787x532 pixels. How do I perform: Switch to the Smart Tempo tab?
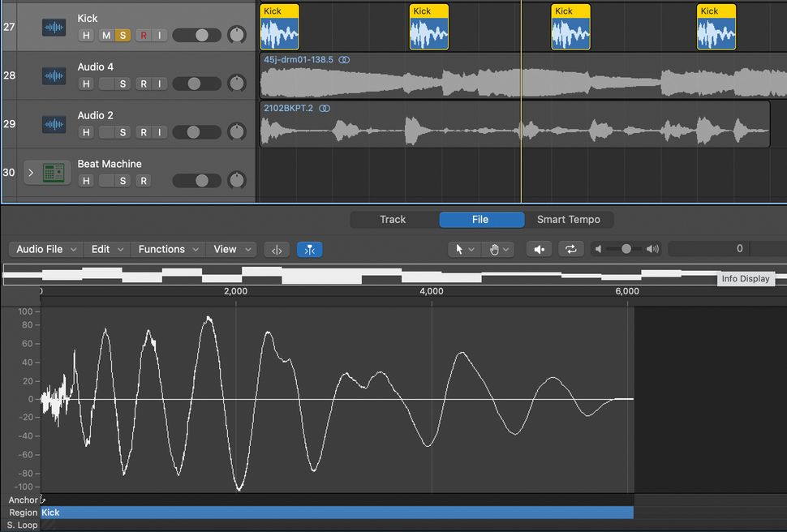[x=568, y=219]
